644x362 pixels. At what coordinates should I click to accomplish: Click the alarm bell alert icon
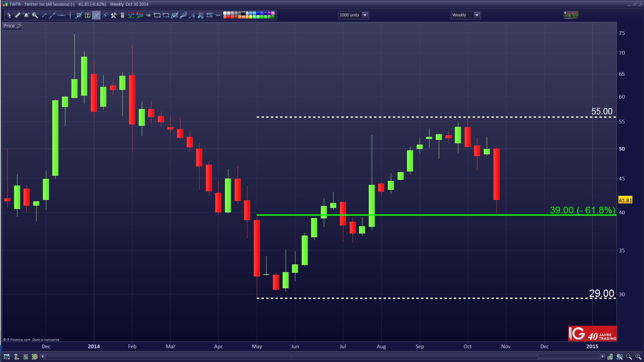click(26, 15)
